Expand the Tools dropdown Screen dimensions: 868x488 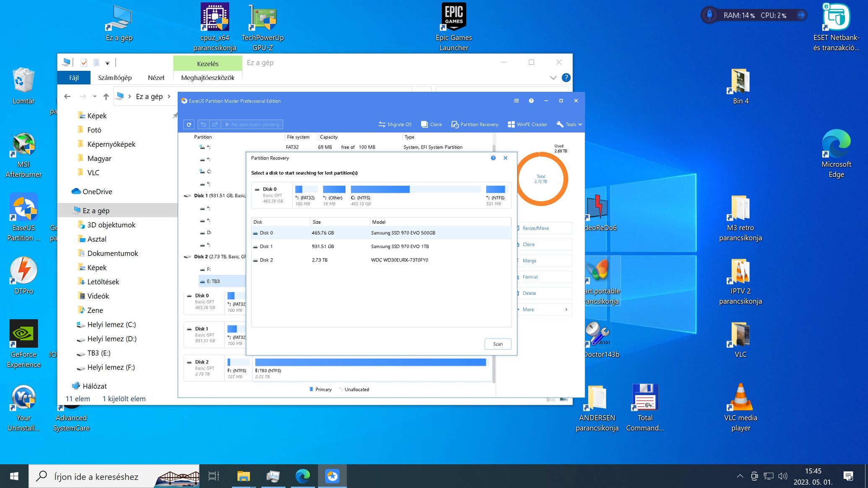point(569,124)
